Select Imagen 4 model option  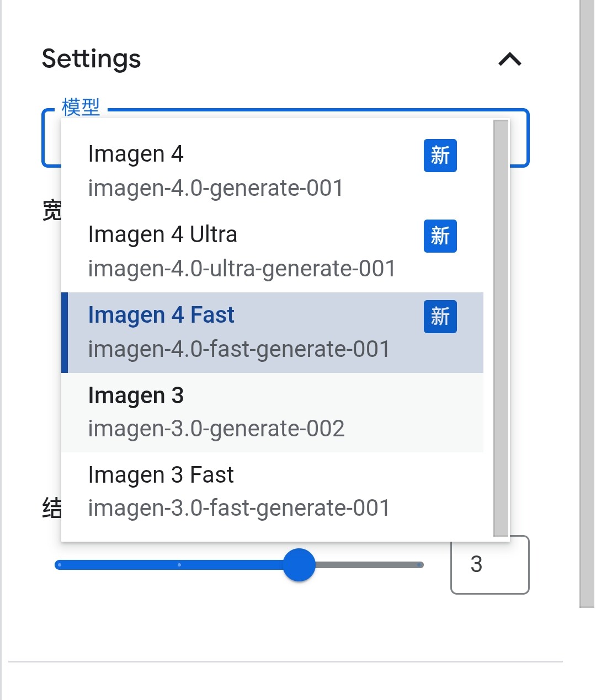click(272, 172)
